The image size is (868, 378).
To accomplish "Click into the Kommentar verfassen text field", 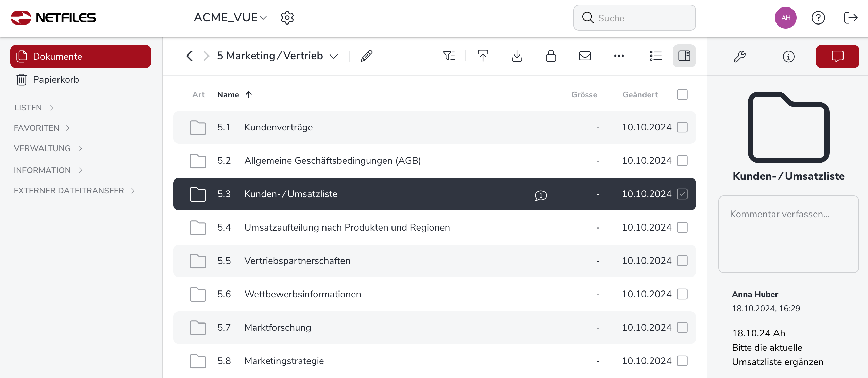I will tap(788, 234).
